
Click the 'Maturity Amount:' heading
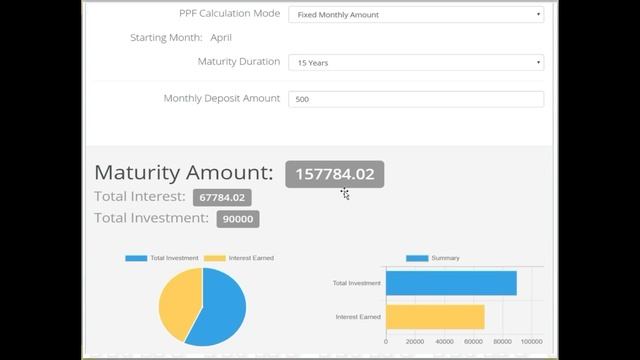click(x=184, y=172)
